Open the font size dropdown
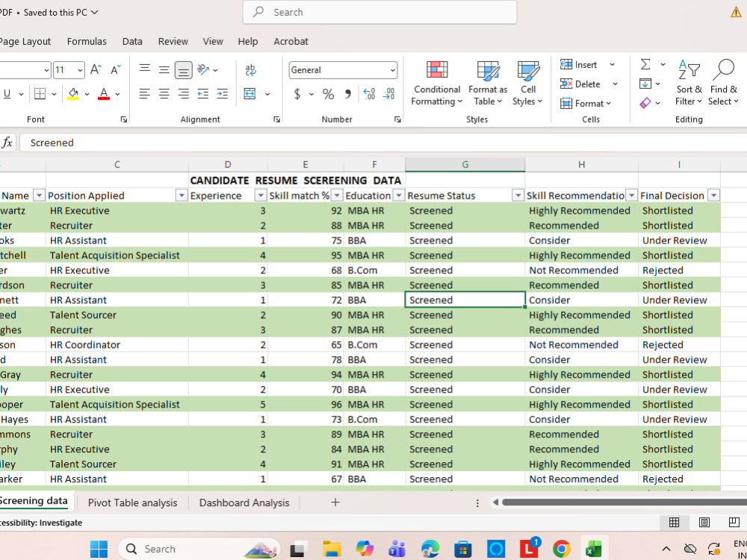This screenshot has width=747, height=560. pyautogui.click(x=80, y=70)
